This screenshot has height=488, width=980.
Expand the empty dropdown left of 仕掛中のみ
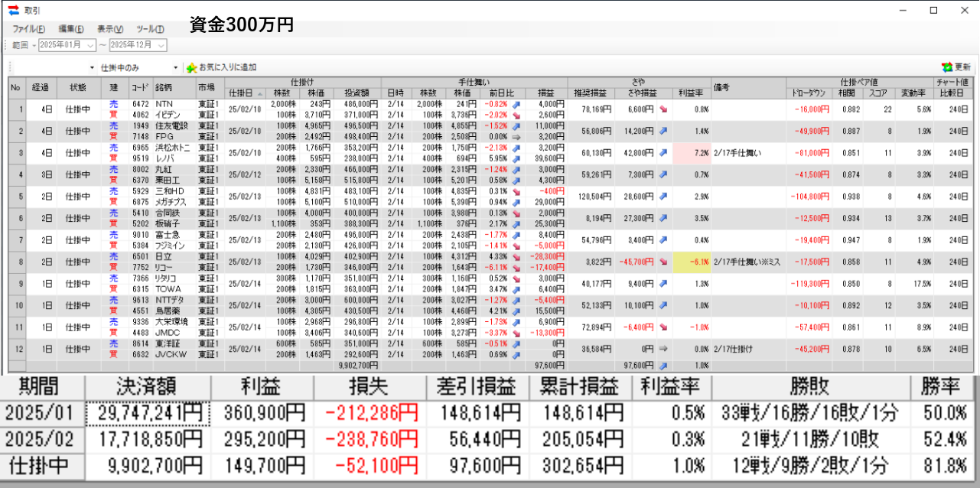coord(92,67)
